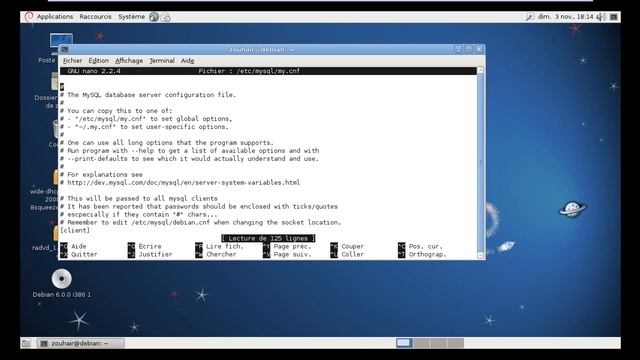
Task: Click the terminal scrollbar down arrow
Action: (x=480, y=255)
